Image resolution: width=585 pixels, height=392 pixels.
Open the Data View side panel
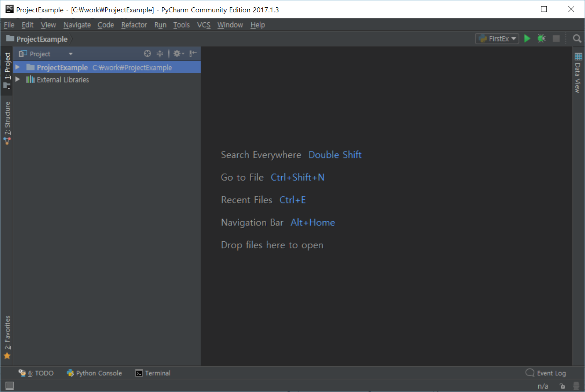point(578,73)
